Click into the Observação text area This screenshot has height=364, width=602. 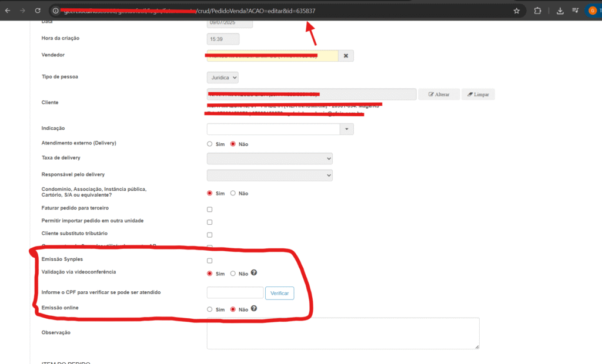[x=343, y=333]
